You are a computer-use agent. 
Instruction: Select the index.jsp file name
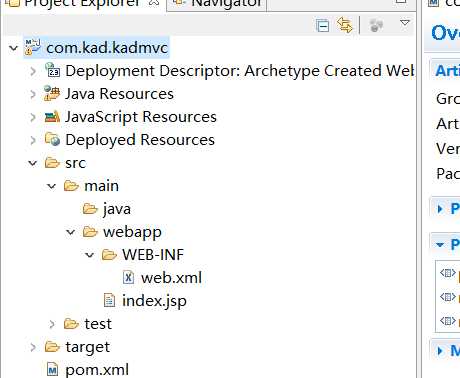154,301
